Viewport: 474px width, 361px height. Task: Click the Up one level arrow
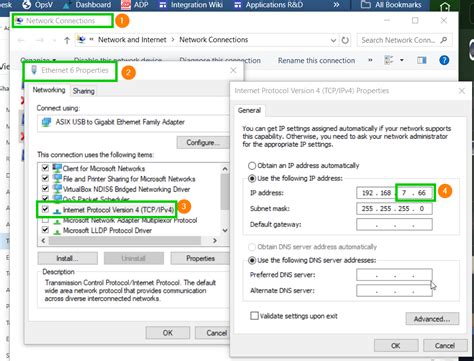pos(67,40)
